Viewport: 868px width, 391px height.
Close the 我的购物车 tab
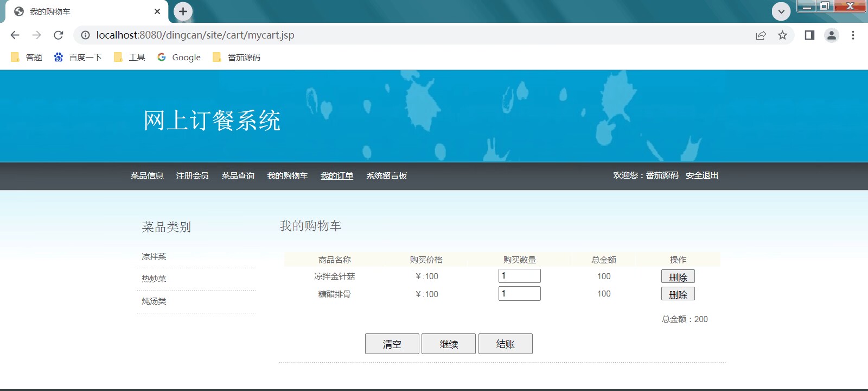tap(157, 11)
